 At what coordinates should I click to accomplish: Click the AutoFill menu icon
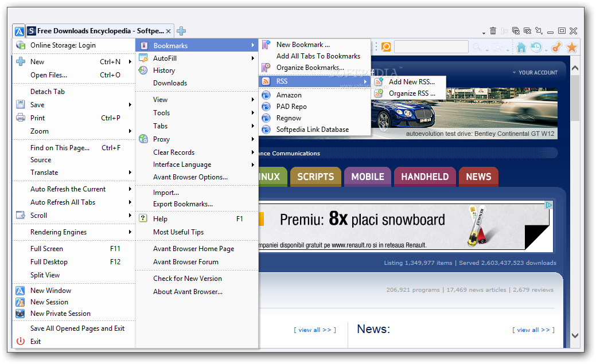[143, 58]
